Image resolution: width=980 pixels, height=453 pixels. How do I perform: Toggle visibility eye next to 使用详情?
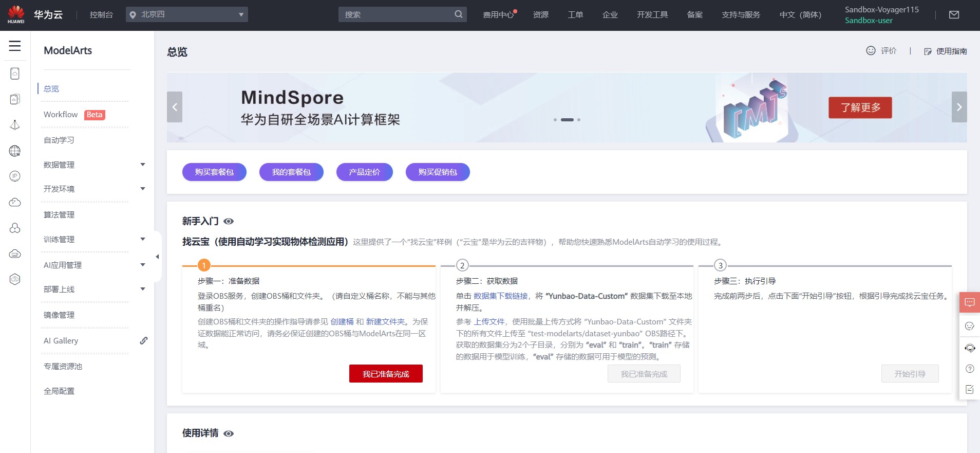coord(229,433)
